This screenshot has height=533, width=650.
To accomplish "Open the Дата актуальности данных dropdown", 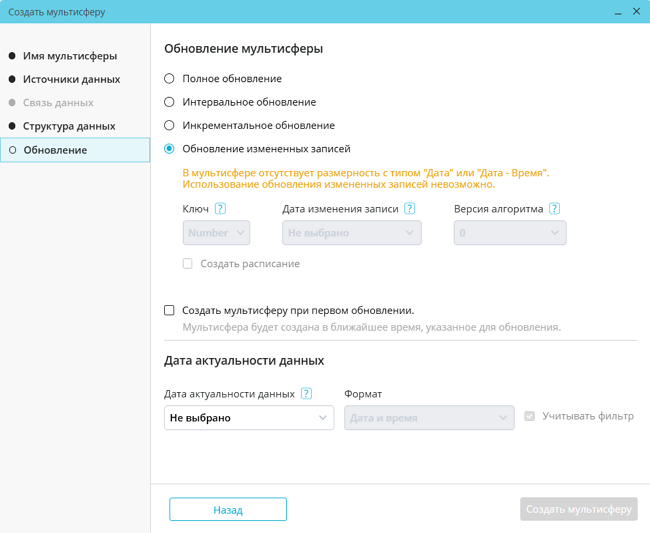I will pyautogui.click(x=249, y=418).
